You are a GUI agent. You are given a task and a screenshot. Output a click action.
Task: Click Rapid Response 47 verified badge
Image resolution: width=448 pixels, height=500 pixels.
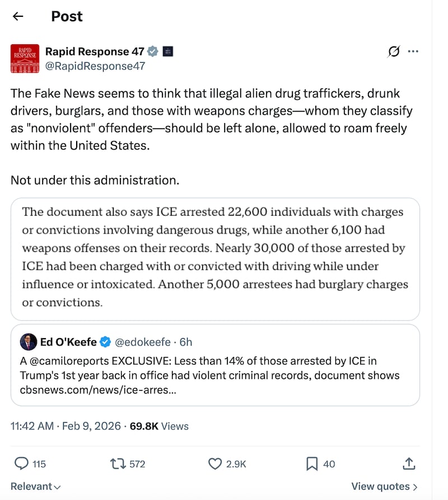(153, 52)
